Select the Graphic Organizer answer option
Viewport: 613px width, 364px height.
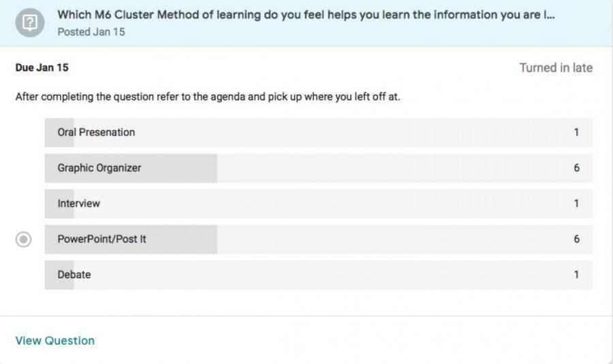[99, 168]
